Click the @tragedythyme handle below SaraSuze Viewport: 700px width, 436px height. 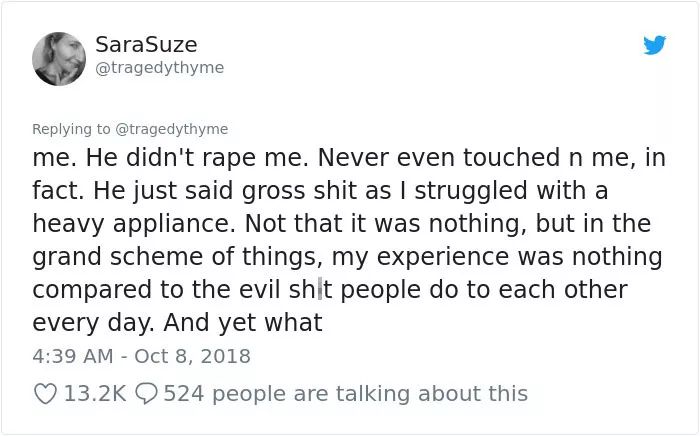tap(159, 68)
